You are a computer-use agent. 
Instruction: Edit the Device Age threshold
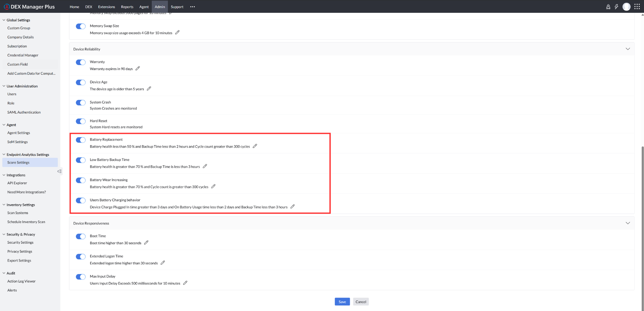(x=149, y=89)
